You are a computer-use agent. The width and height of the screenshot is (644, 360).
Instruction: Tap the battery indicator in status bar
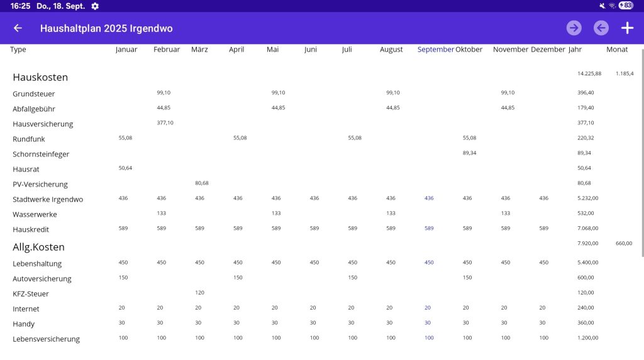(626, 6)
